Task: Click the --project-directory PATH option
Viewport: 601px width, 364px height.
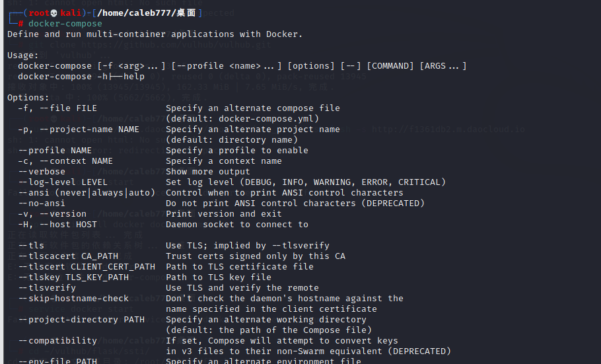Action: tap(81, 320)
